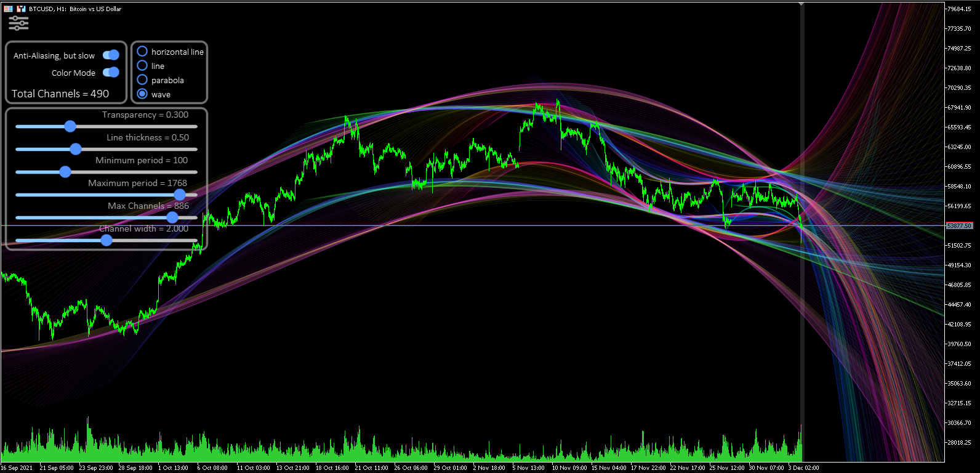The height and width of the screenshot is (473, 980).
Task: Select the parabola radio option
Action: (142, 79)
